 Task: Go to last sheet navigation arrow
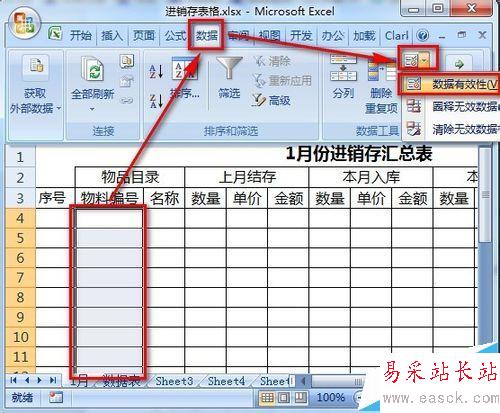click(x=53, y=380)
